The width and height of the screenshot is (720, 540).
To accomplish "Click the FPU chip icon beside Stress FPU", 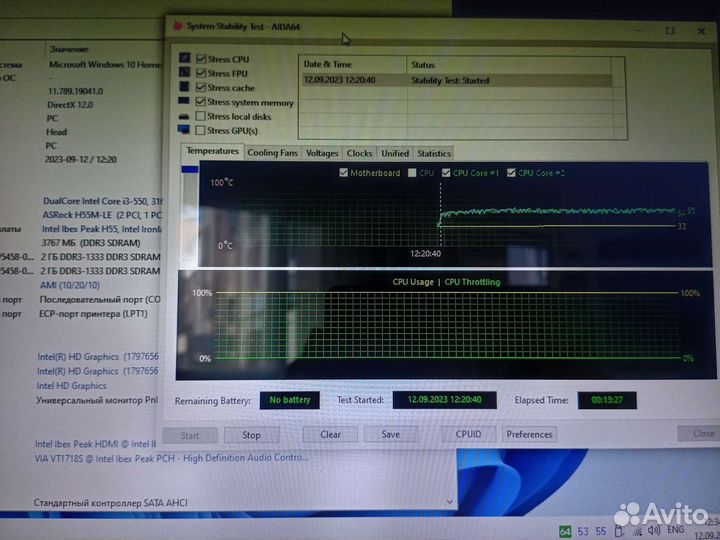I will coord(184,72).
